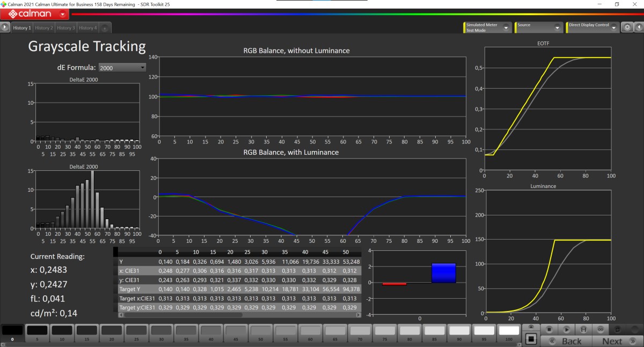Go to Next workflow page

click(618, 341)
